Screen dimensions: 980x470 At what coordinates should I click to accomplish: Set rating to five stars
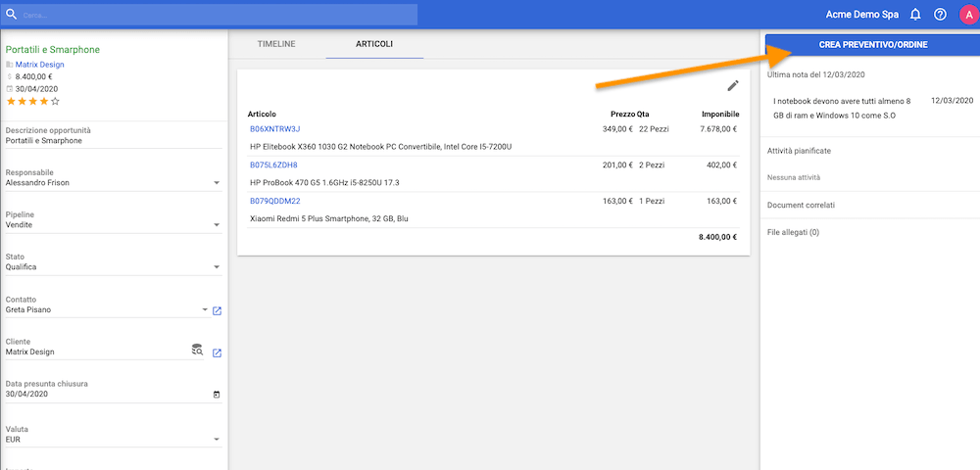pos(55,101)
